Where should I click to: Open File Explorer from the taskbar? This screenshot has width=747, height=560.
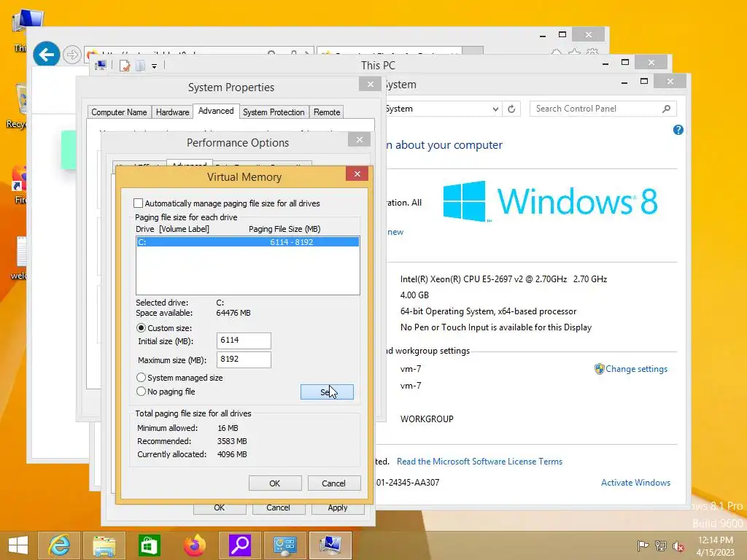[x=104, y=545]
